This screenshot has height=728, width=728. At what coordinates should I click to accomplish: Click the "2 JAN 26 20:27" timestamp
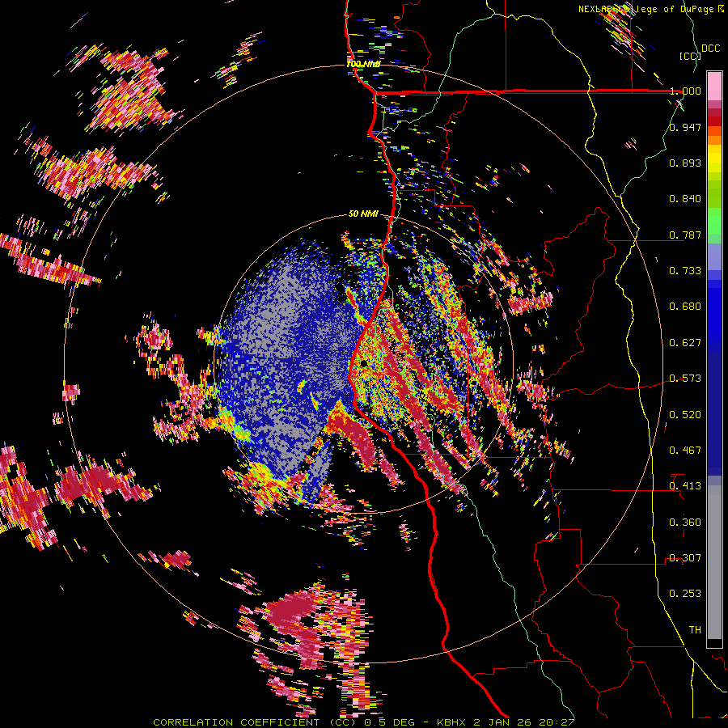click(x=524, y=722)
